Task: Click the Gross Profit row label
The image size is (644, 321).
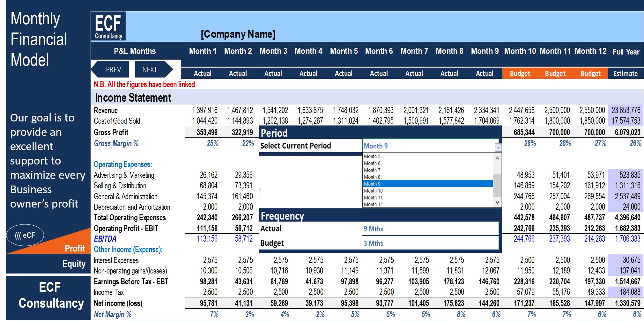Action: click(111, 132)
